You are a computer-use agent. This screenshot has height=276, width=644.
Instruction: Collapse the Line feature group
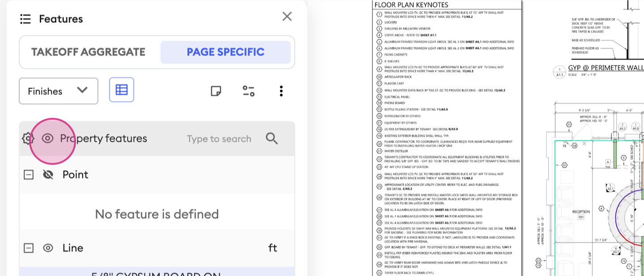pyautogui.click(x=29, y=248)
